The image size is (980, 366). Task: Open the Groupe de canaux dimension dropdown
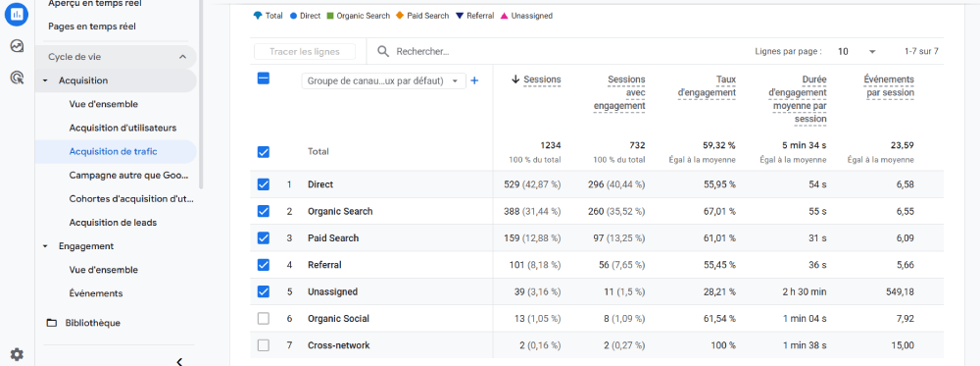coord(384,80)
